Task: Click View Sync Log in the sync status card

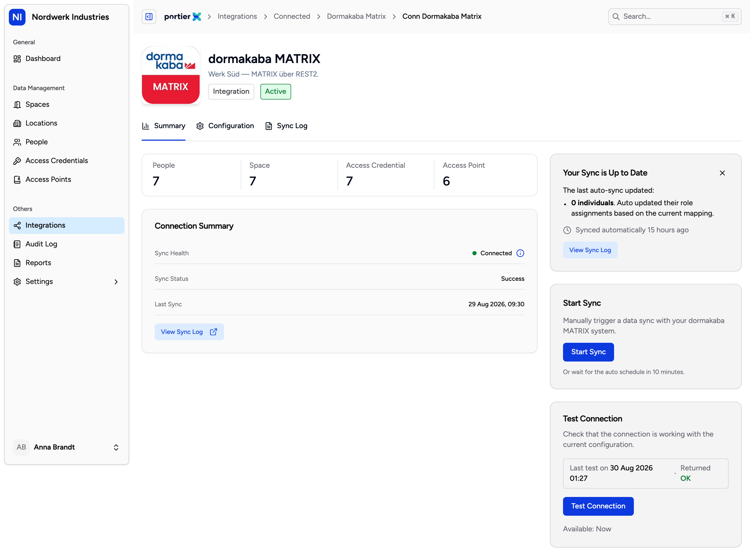Action: click(590, 250)
